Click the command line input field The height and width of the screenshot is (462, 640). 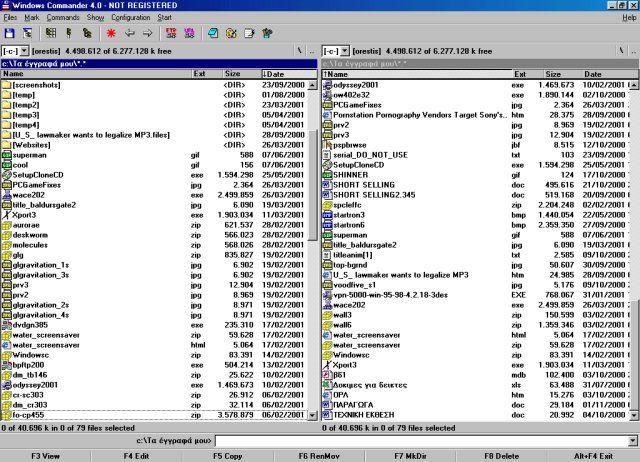(x=420, y=440)
